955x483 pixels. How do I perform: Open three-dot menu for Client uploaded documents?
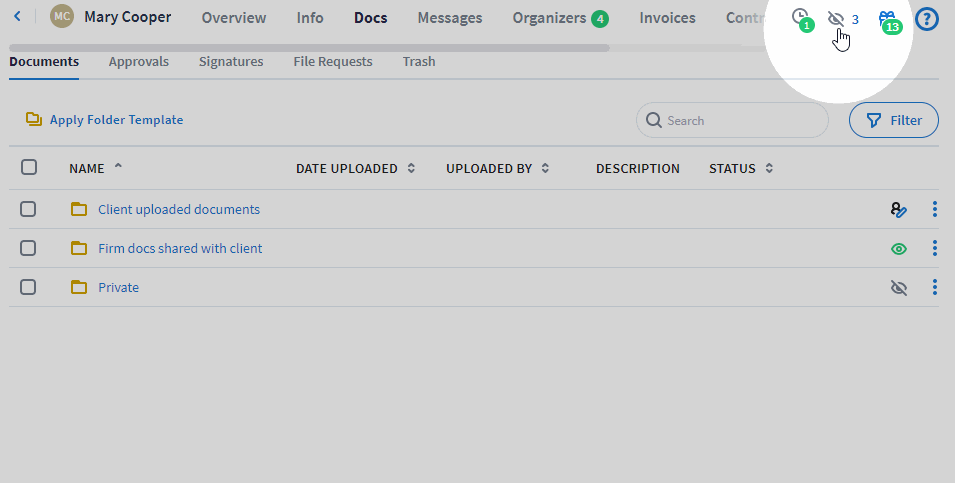(x=935, y=210)
